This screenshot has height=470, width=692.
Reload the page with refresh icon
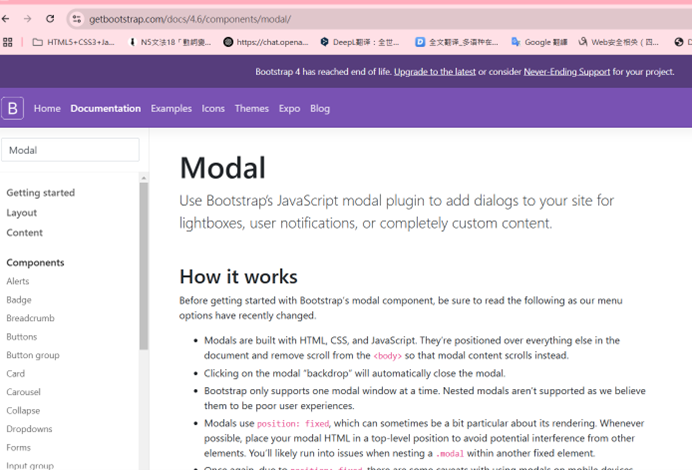[50, 19]
